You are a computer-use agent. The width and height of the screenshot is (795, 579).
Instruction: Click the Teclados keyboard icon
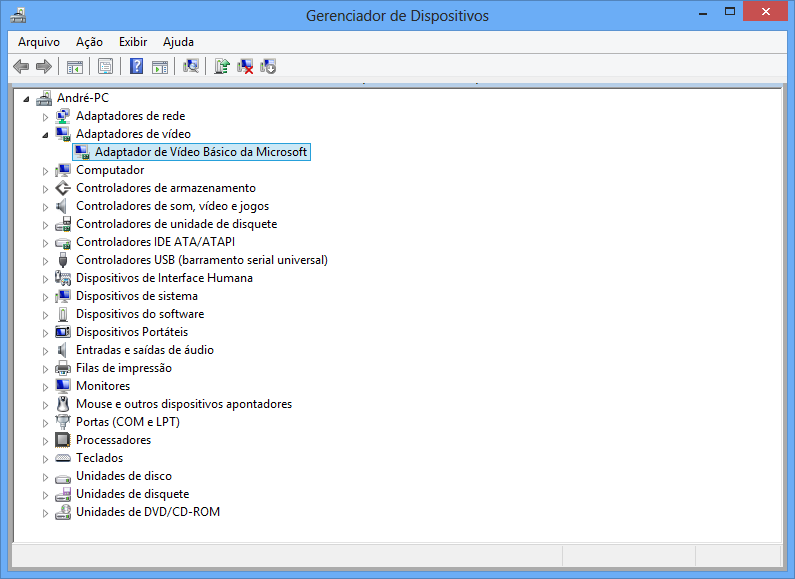[63, 458]
